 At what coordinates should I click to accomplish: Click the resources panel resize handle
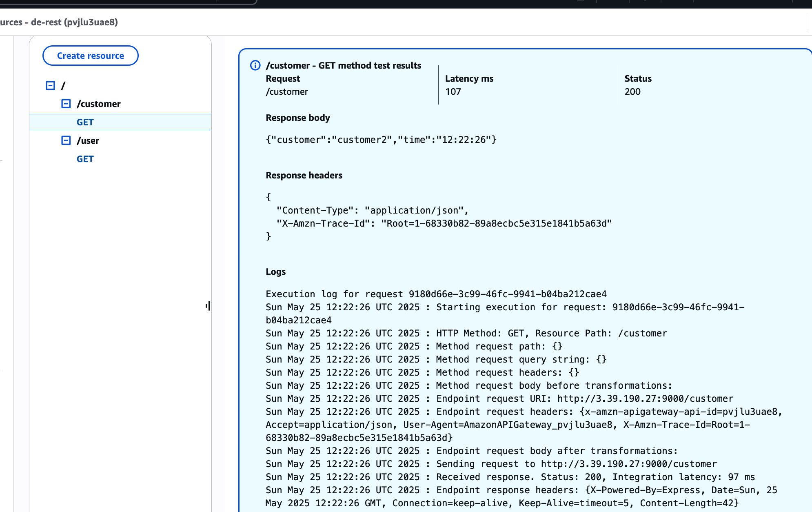(x=208, y=306)
